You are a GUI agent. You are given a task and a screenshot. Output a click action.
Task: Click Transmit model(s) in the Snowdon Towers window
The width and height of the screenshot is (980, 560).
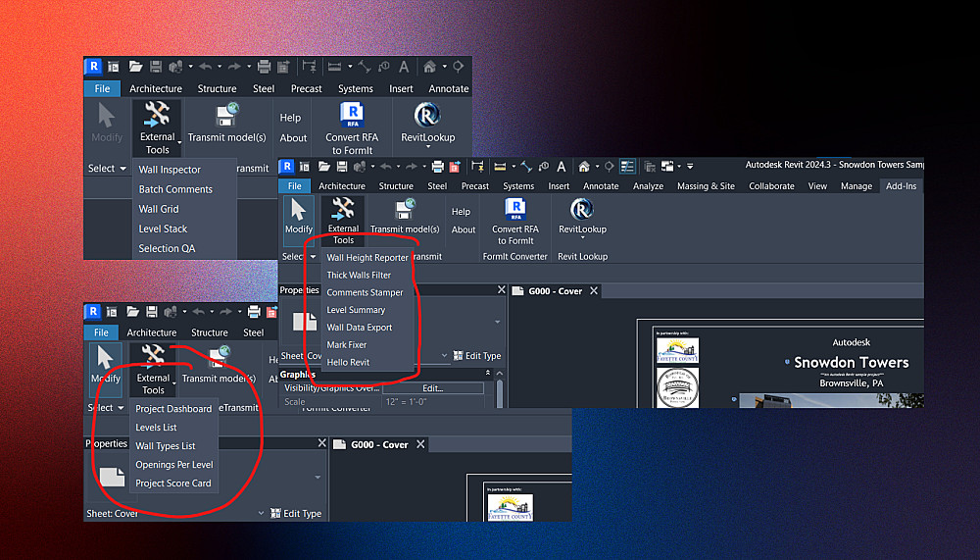click(405, 217)
